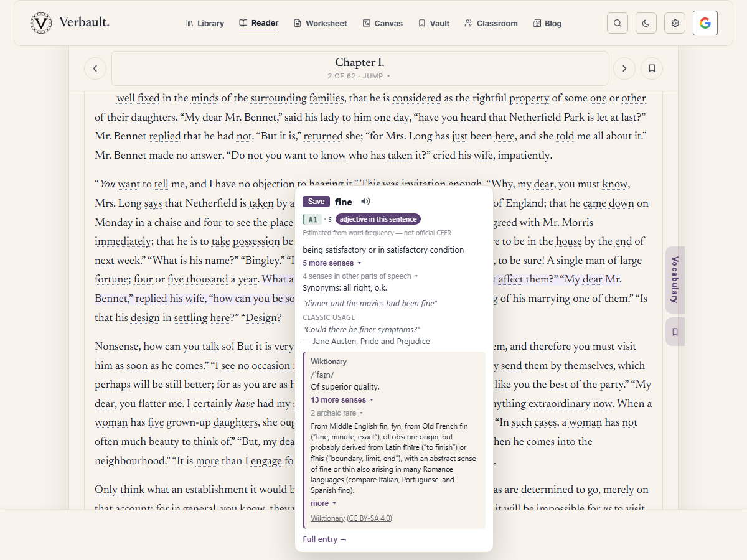This screenshot has width=747, height=560.
Task: Open CC BY-SA 4.0 license link
Action: 370,518
